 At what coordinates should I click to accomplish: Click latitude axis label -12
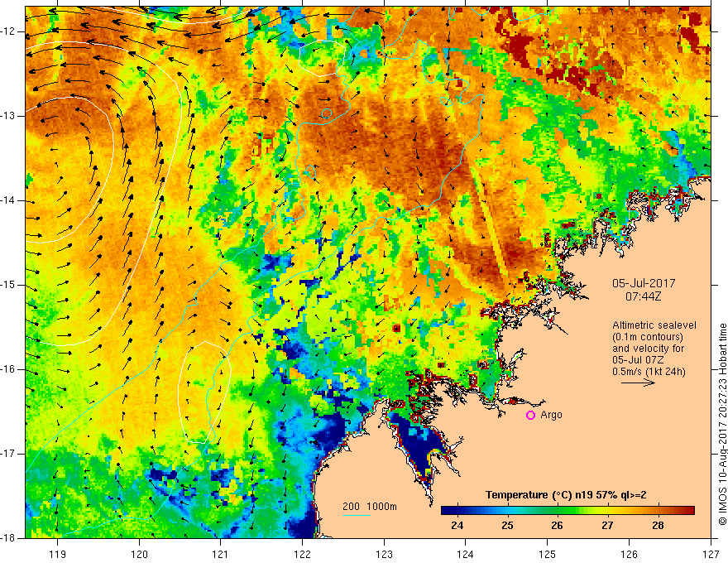coord(8,31)
